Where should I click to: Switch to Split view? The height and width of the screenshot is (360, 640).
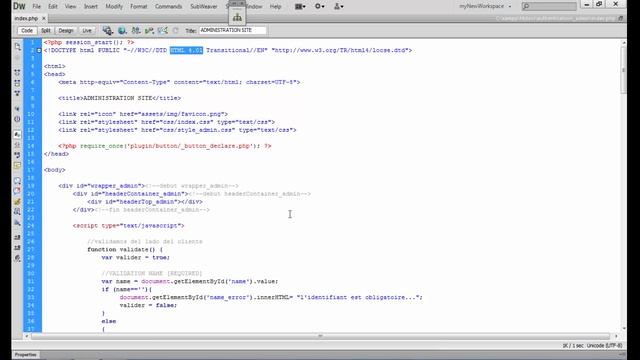[46, 31]
